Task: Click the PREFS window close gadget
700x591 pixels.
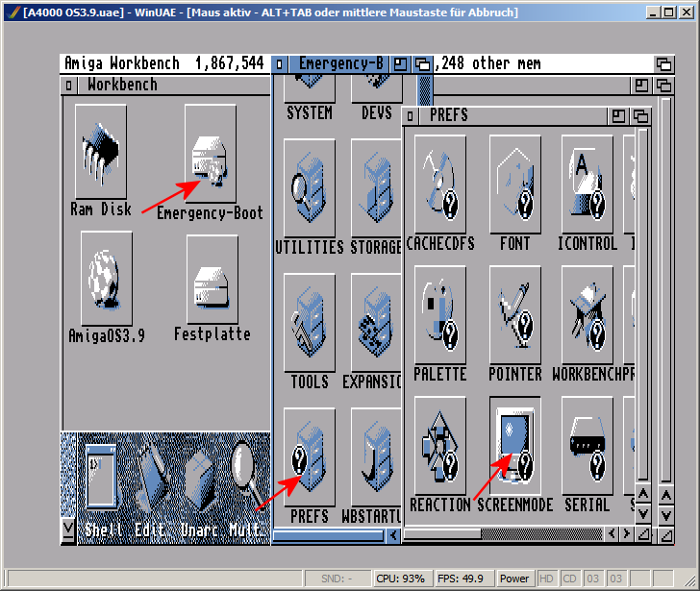Action: pyautogui.click(x=411, y=116)
